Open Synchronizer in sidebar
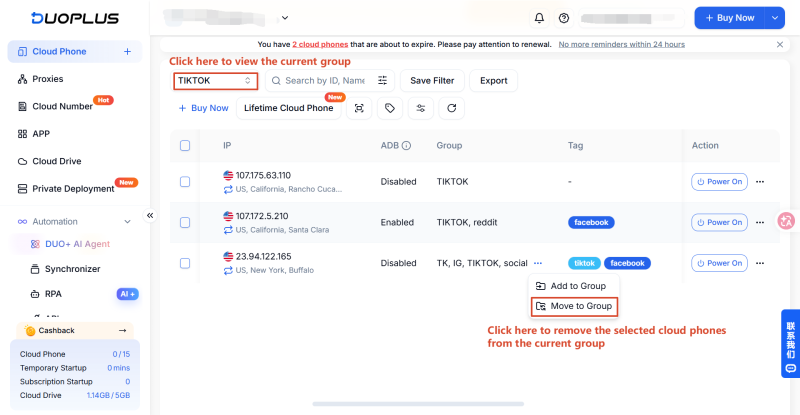This screenshot has width=800, height=415. pyautogui.click(x=72, y=269)
